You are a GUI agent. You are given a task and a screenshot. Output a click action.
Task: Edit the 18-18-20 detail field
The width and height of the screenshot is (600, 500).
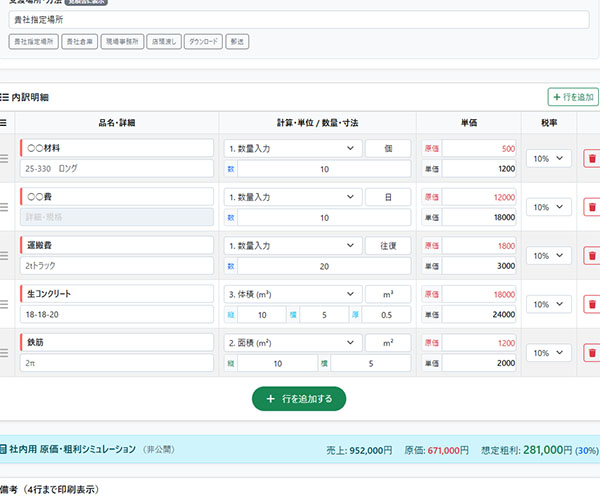(117, 314)
